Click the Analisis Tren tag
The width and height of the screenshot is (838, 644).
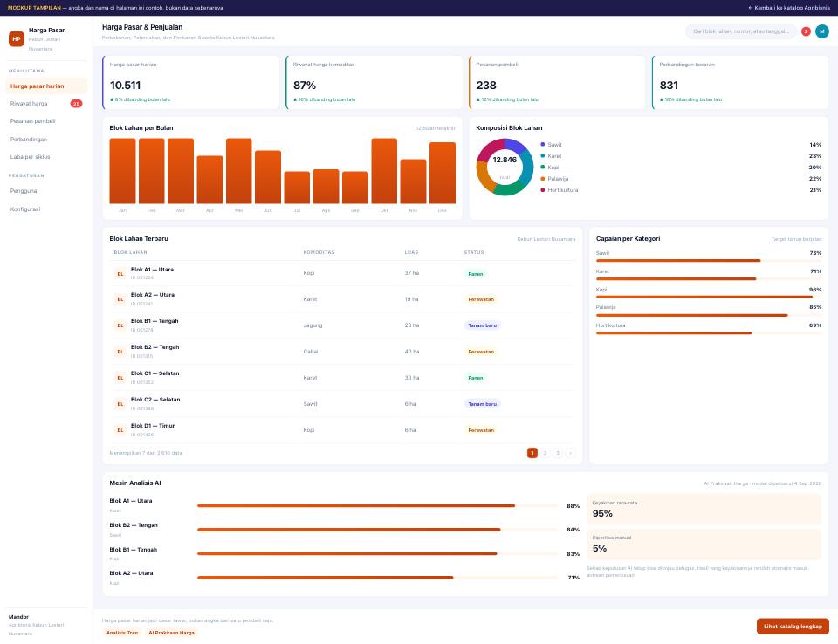pos(122,633)
